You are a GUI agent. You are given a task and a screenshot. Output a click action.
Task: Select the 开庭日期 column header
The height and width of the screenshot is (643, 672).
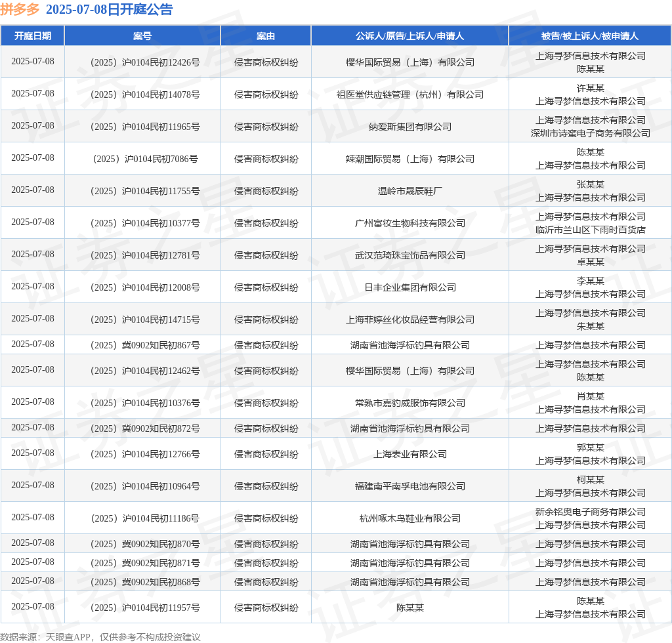[x=33, y=36]
